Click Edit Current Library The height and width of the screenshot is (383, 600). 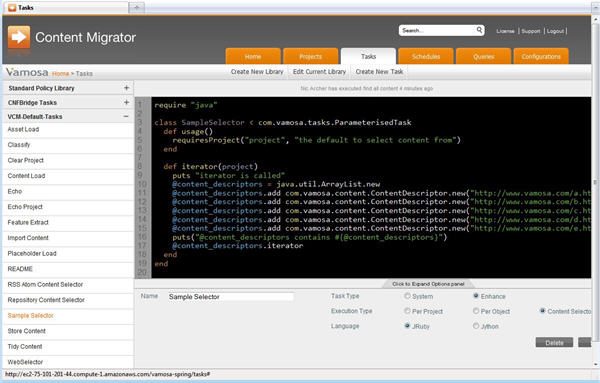319,72
